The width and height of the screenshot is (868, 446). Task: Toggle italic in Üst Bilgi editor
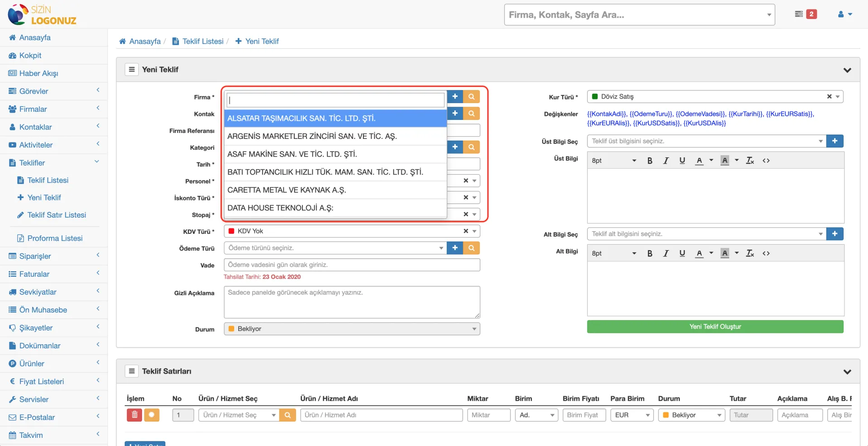(666, 161)
